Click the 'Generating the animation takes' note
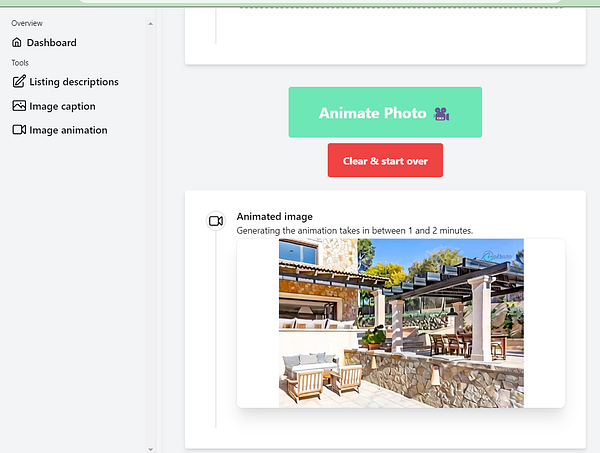The width and height of the screenshot is (600, 453). 355,231
